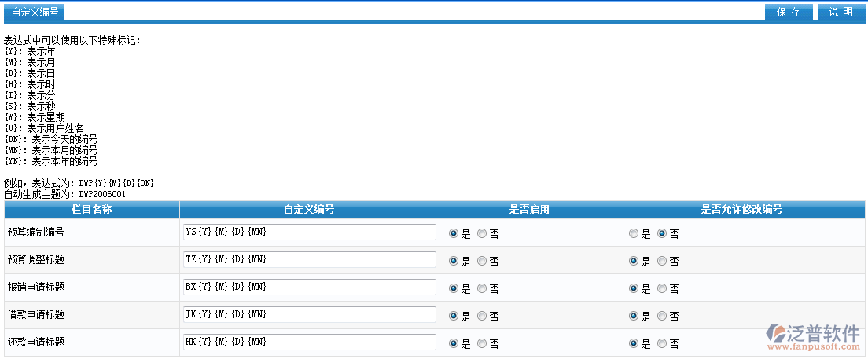Click the 栏目名称 column header

click(92, 210)
